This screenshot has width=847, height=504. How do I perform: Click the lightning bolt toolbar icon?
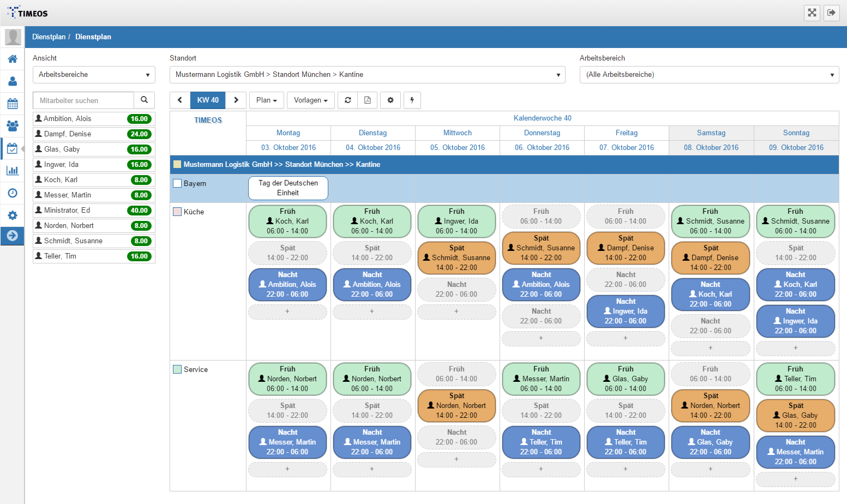click(x=412, y=100)
